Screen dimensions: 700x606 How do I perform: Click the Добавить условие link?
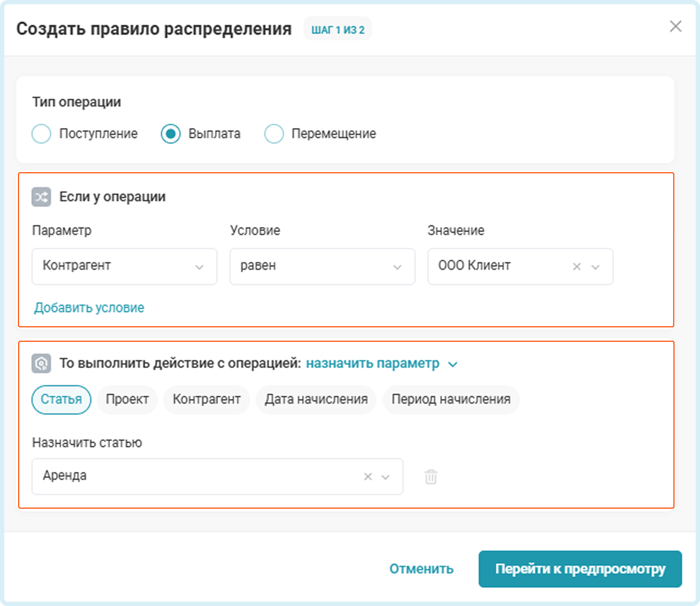click(89, 308)
